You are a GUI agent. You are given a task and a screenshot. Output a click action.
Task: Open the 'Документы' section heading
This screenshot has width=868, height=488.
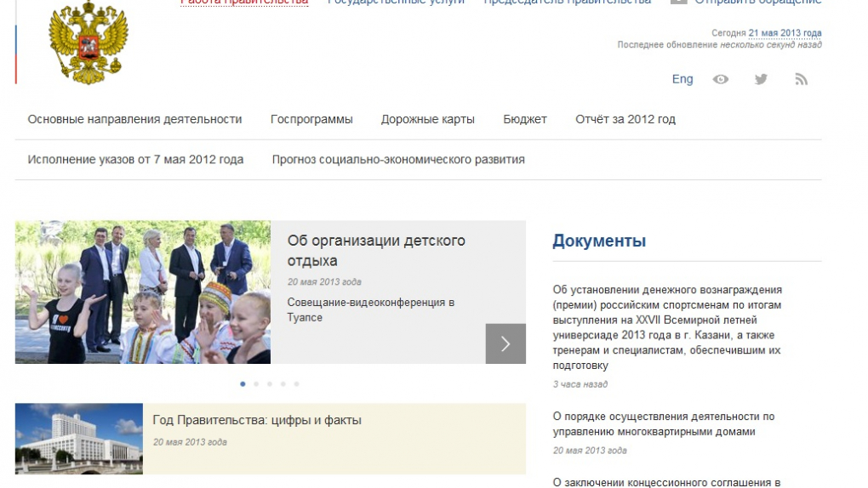coord(599,241)
